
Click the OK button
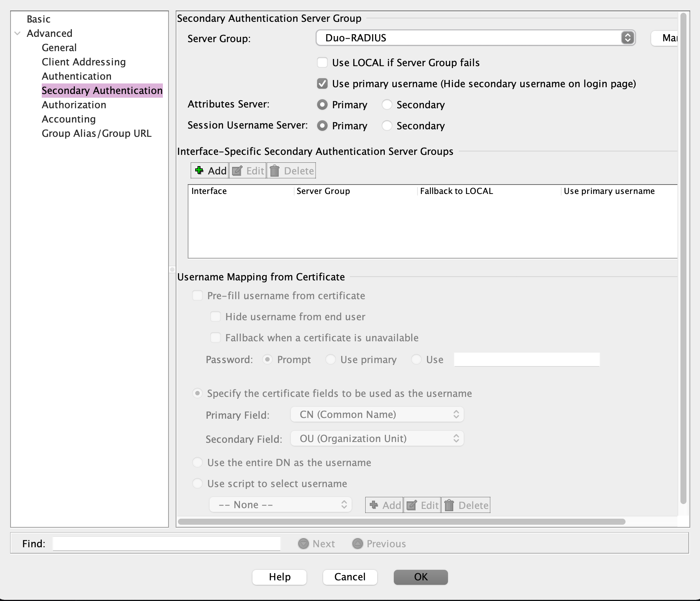click(x=420, y=577)
